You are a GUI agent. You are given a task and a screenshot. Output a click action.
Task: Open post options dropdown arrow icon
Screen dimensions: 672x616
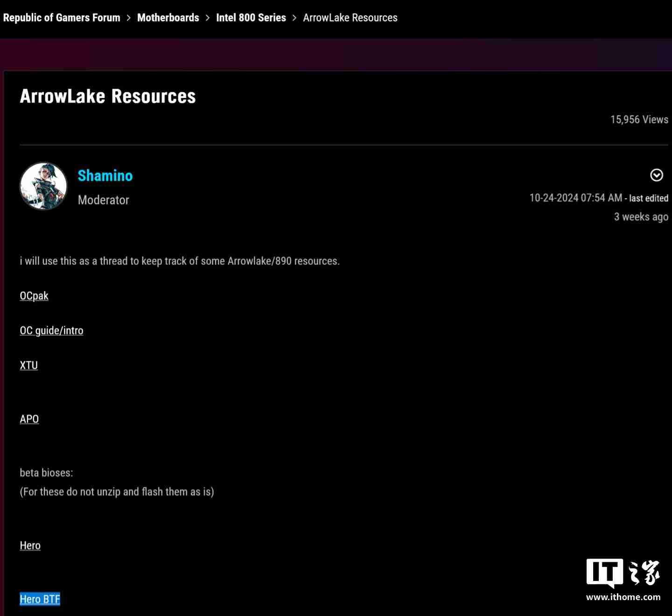click(657, 175)
